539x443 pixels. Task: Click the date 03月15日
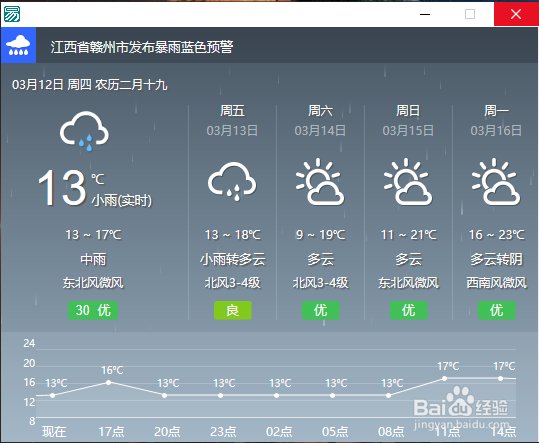pos(408,131)
